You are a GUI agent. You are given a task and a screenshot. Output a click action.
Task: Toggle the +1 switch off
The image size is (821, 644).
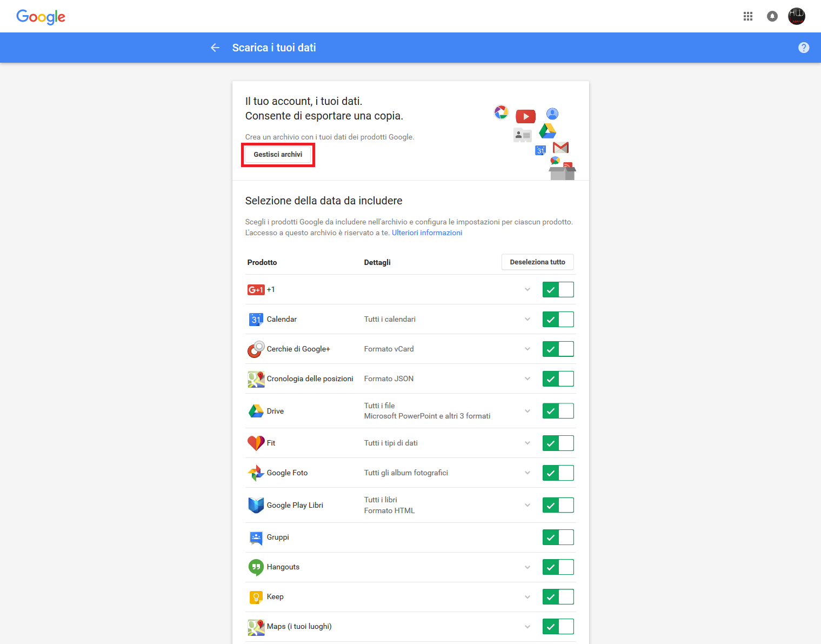pyautogui.click(x=558, y=290)
